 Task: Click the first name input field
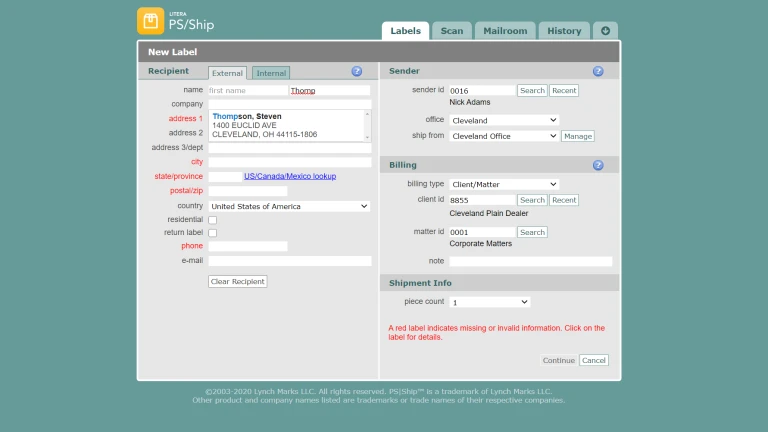coord(248,91)
